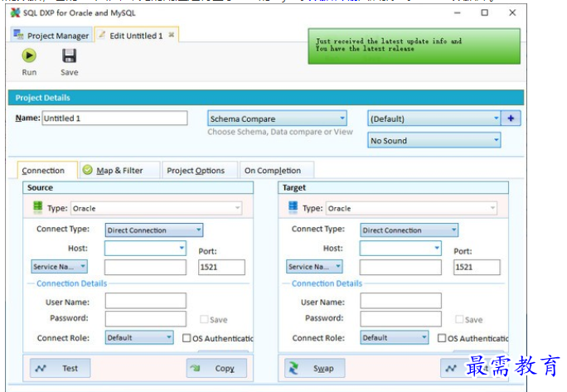Image resolution: width=567 pixels, height=392 pixels.
Task: Click the Target blue database icon
Action: (x=293, y=207)
